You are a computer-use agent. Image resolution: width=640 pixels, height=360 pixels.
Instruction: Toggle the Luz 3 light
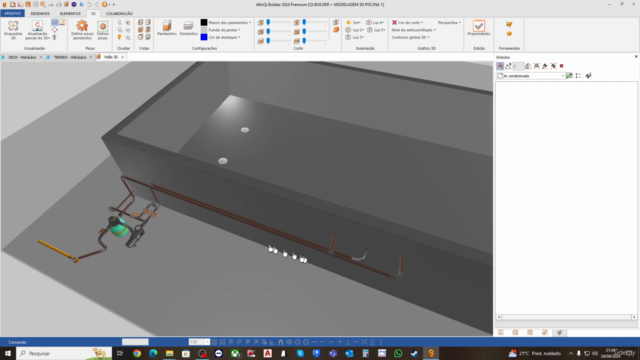click(x=354, y=37)
